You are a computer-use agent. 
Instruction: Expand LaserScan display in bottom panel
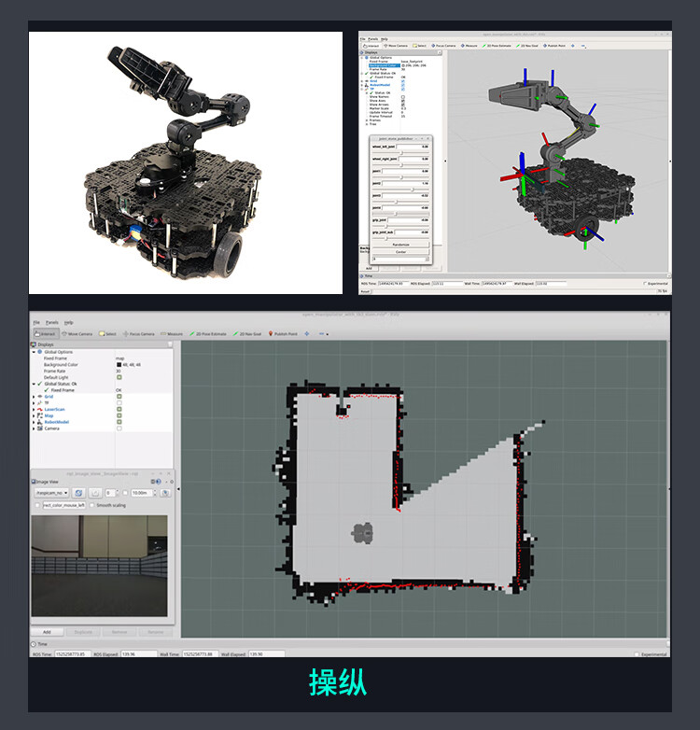pyautogui.click(x=34, y=409)
